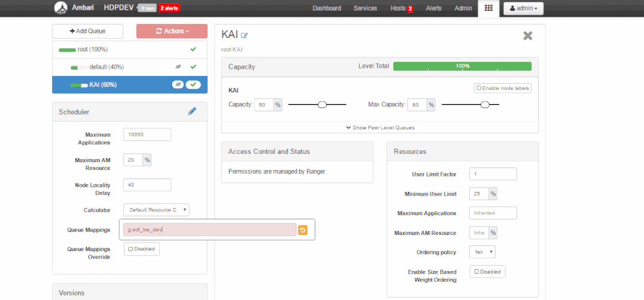Click the Resources panel header
This screenshot has height=300, width=644.
(462, 151)
